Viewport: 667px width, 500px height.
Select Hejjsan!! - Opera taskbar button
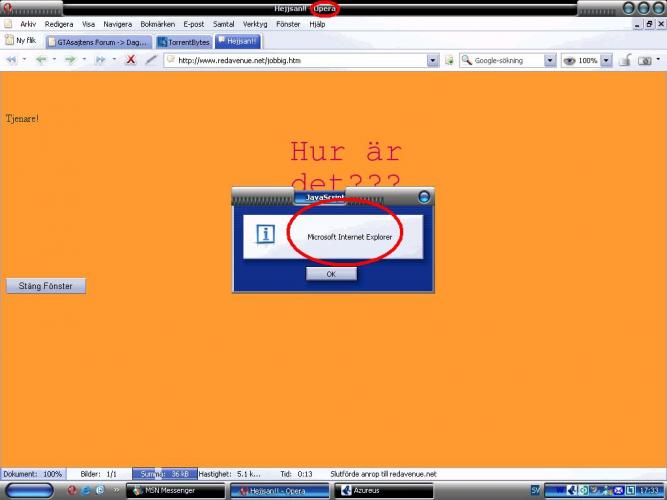[279, 491]
